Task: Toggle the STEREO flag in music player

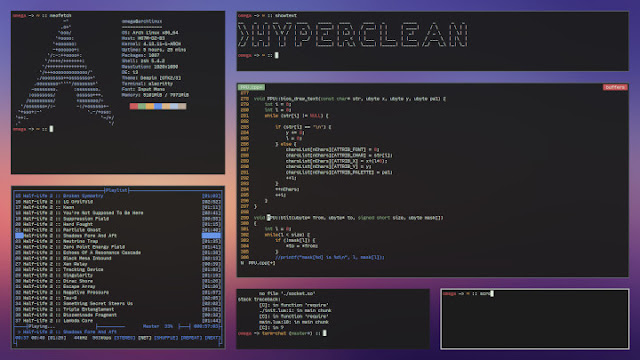Action: pos(124,338)
